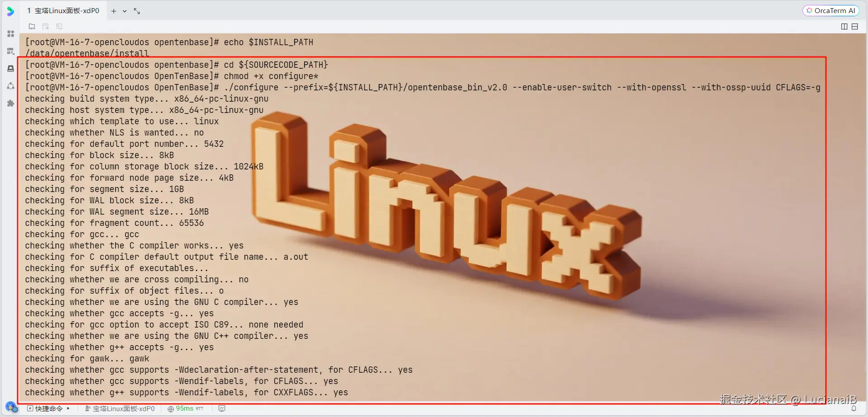Click the ./configure command line

click(x=423, y=88)
